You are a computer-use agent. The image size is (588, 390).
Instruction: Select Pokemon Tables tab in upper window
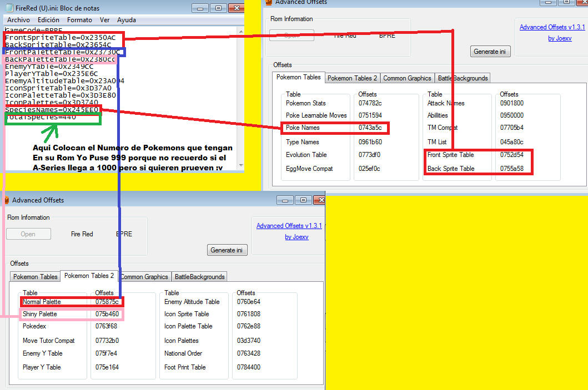(299, 77)
